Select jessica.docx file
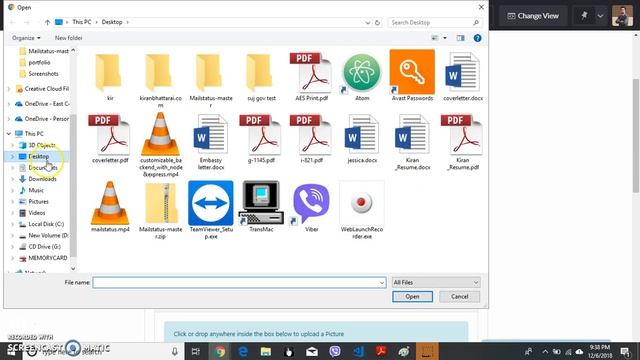 362,139
